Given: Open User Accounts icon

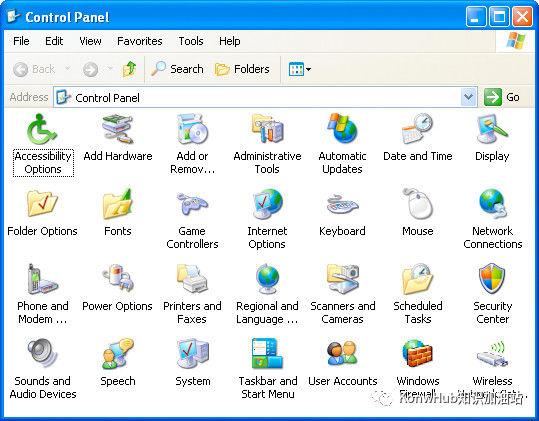Looking at the screenshot, I should tap(342, 354).
